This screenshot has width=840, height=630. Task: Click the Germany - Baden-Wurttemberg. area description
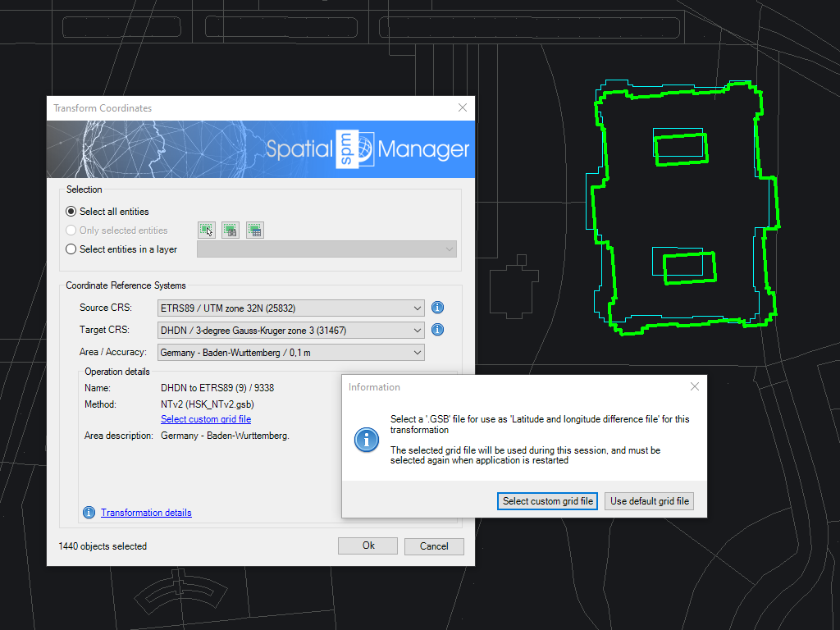pyautogui.click(x=225, y=436)
